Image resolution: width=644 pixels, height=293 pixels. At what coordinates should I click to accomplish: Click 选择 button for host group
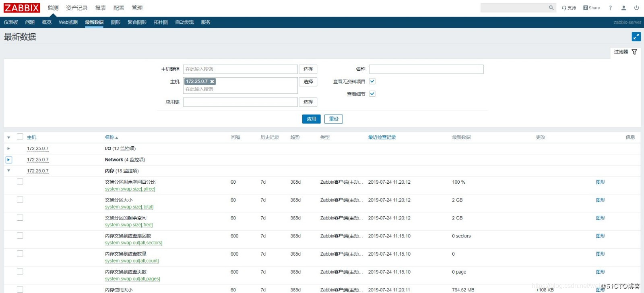(308, 69)
